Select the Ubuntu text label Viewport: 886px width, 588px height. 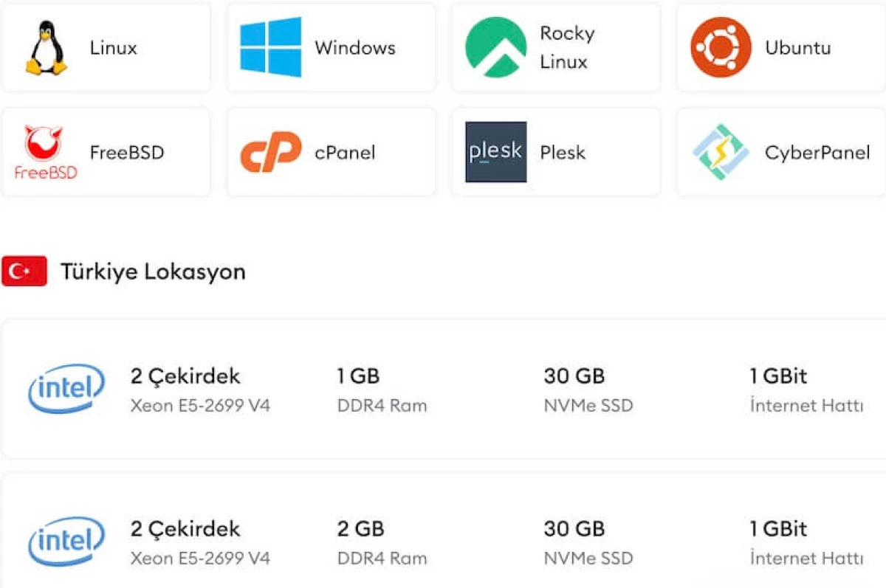[798, 48]
